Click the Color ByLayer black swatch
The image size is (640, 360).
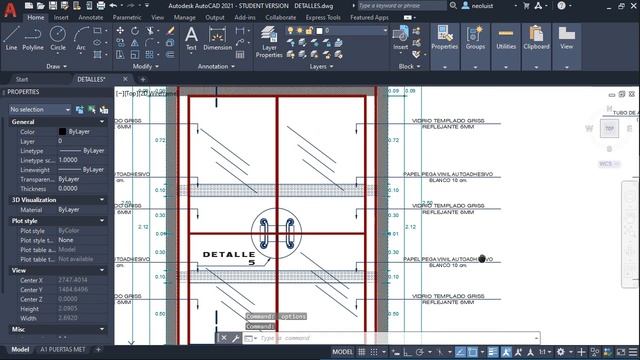point(62,131)
